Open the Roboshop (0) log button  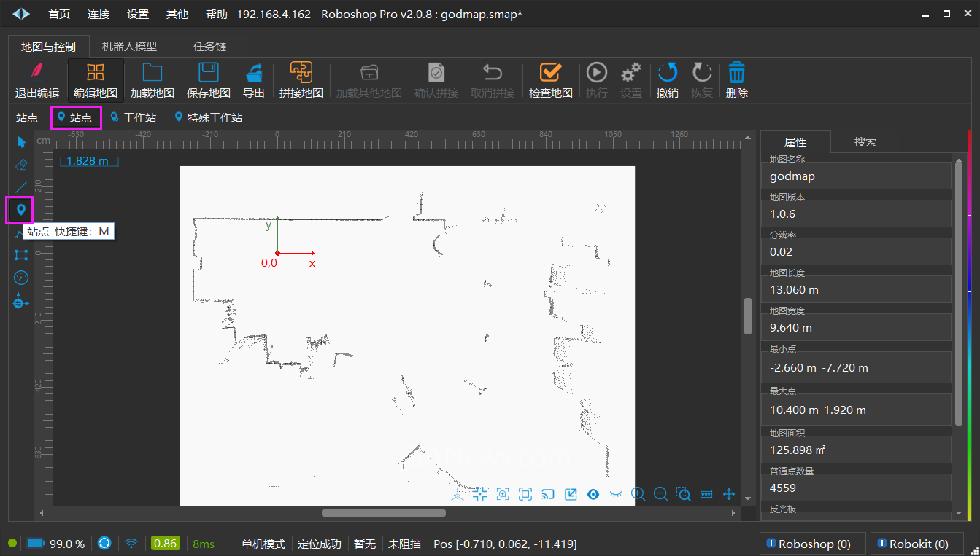[813, 544]
